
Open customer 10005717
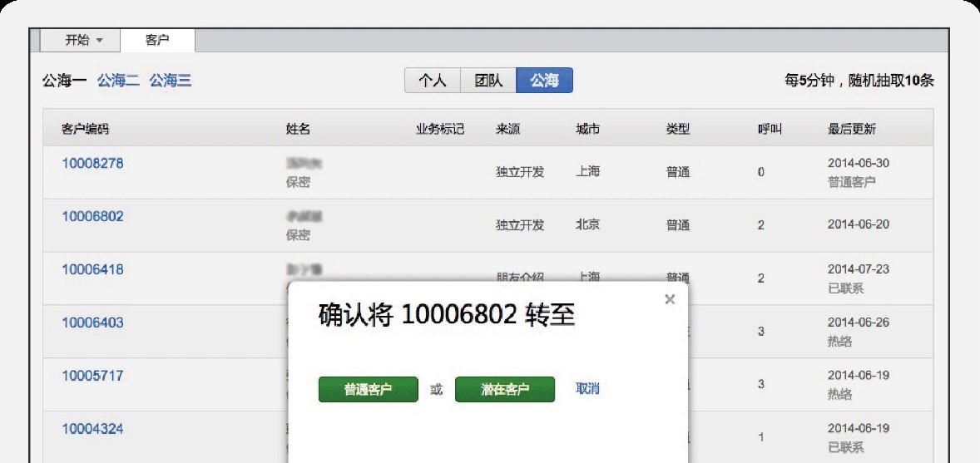(92, 377)
